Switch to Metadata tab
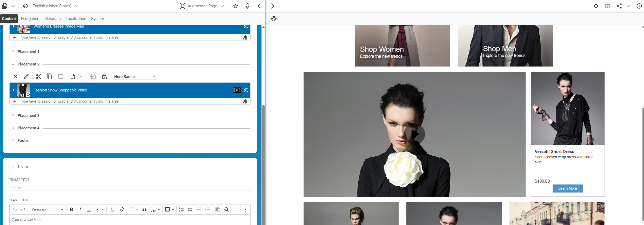Screen dimensions: 644x225 [x=52, y=19]
